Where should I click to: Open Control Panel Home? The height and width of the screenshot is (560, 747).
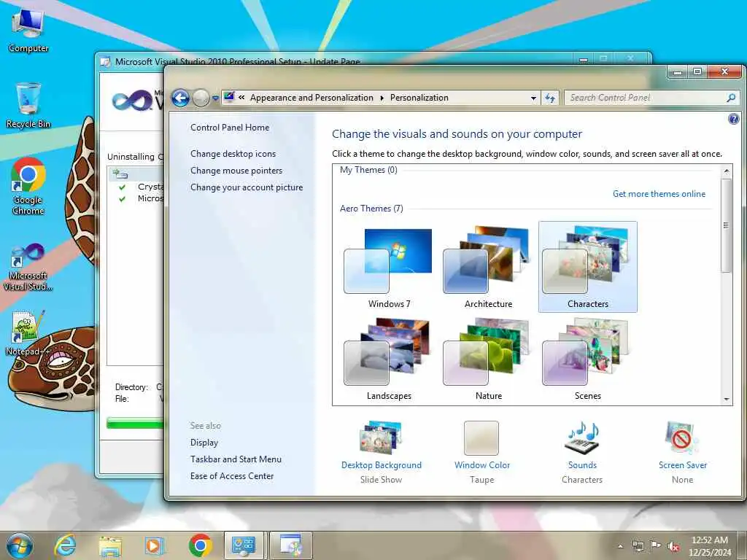[x=230, y=128]
